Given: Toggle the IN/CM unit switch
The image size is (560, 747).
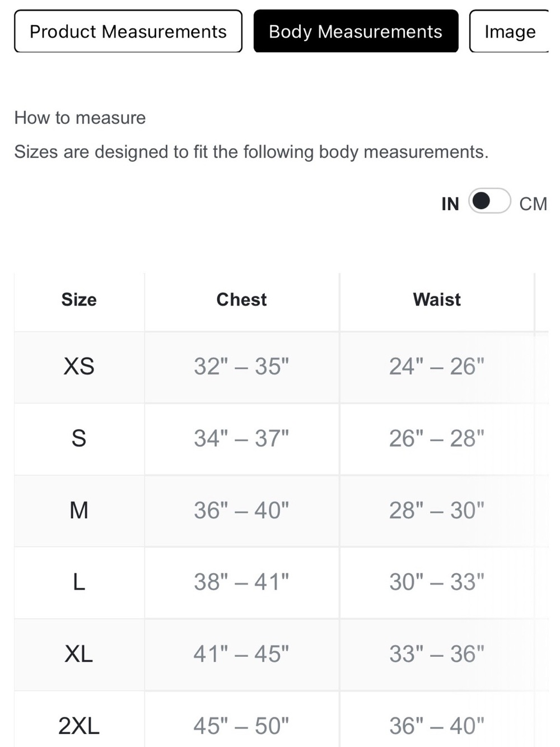Looking at the screenshot, I should coord(489,201).
